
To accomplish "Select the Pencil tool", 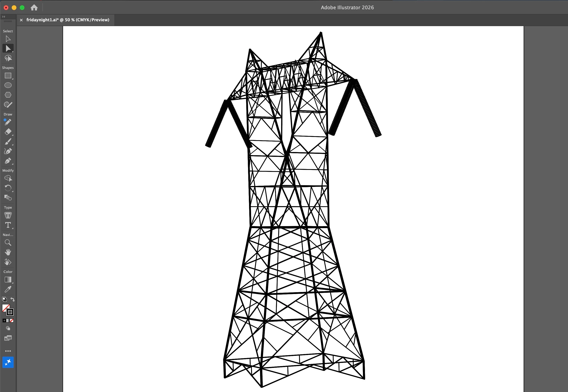I will click(x=8, y=122).
